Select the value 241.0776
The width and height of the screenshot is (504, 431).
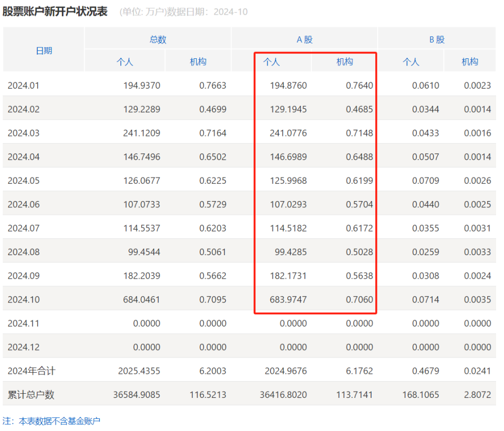[x=288, y=133]
